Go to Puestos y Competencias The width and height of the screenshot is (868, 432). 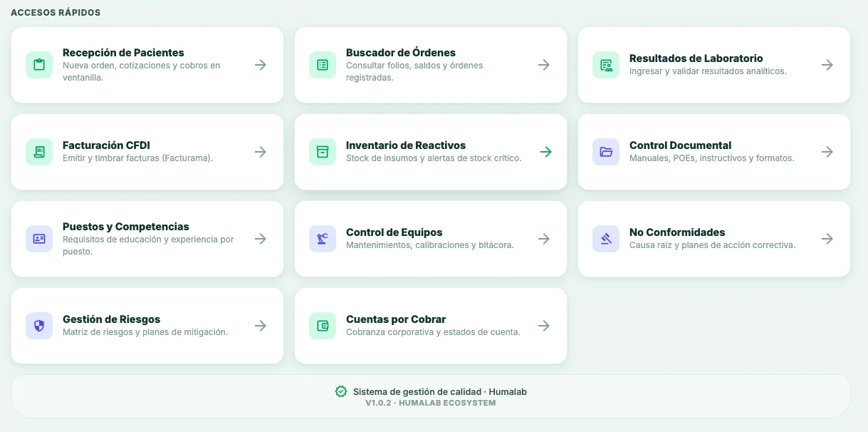147,239
